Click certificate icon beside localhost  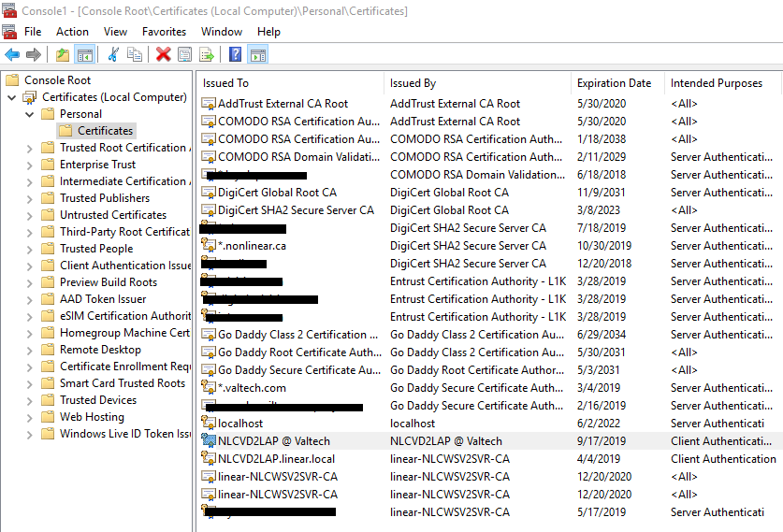pyautogui.click(x=209, y=423)
